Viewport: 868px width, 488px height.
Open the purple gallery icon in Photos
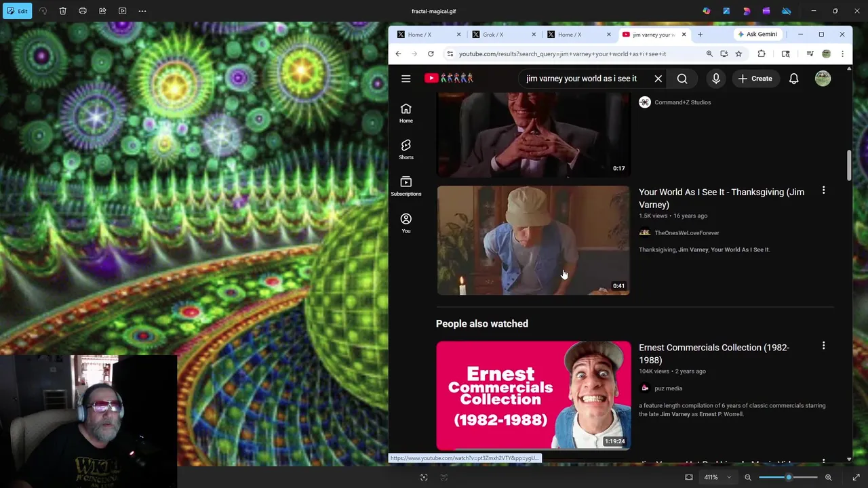click(x=766, y=11)
